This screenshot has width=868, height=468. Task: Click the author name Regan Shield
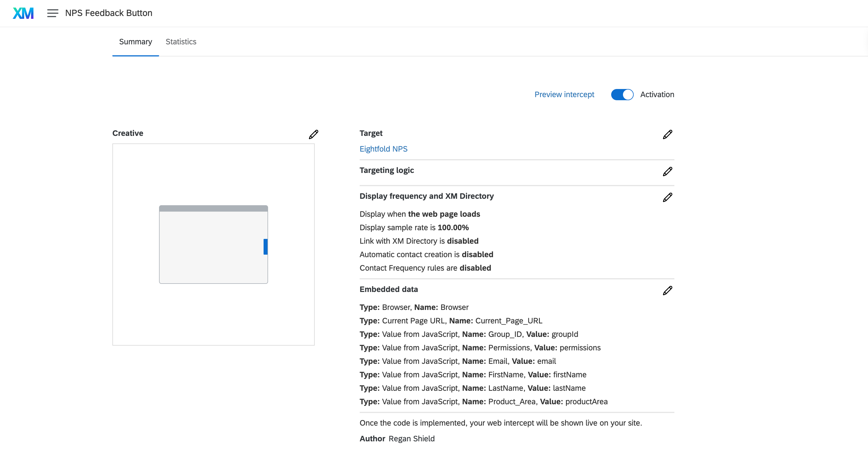tap(411, 439)
